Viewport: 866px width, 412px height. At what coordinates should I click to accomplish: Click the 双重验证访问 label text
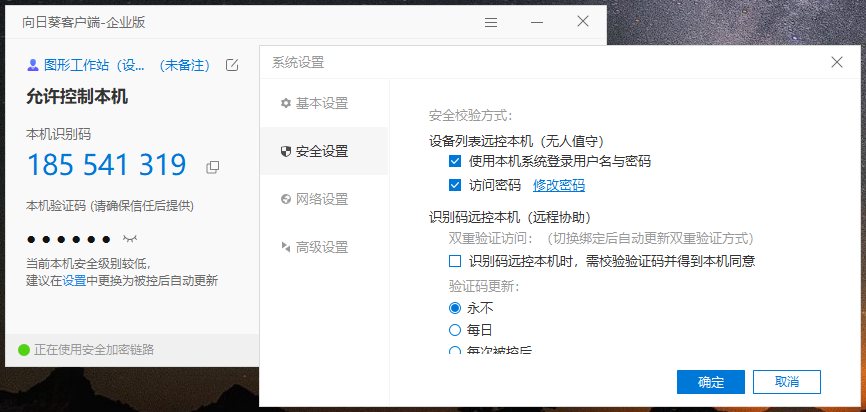click(x=491, y=239)
